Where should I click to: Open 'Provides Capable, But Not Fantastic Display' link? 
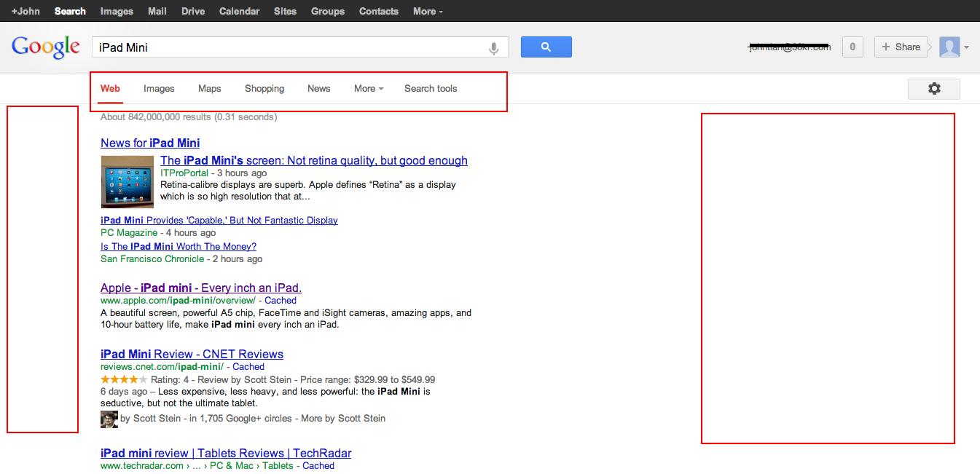[x=219, y=220]
